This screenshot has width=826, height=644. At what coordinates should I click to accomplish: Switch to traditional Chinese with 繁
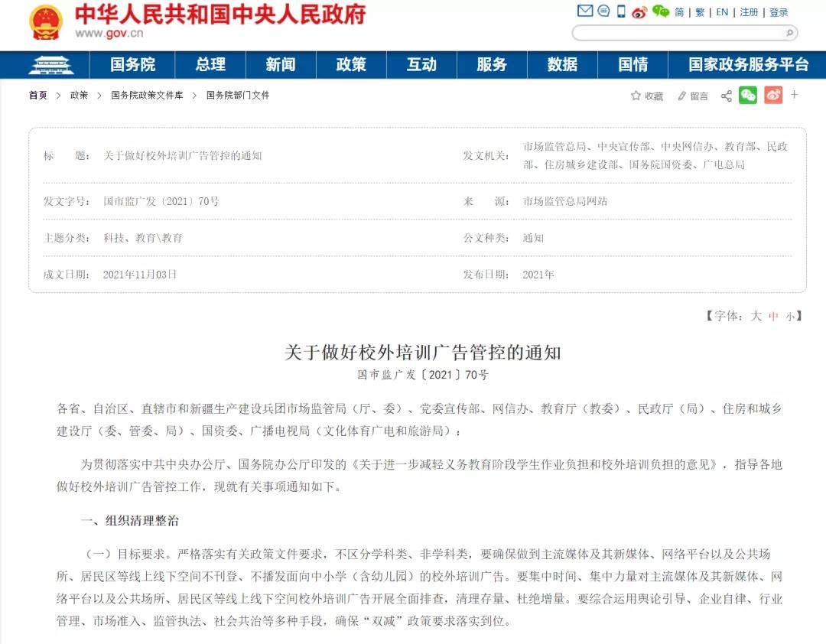(700, 12)
